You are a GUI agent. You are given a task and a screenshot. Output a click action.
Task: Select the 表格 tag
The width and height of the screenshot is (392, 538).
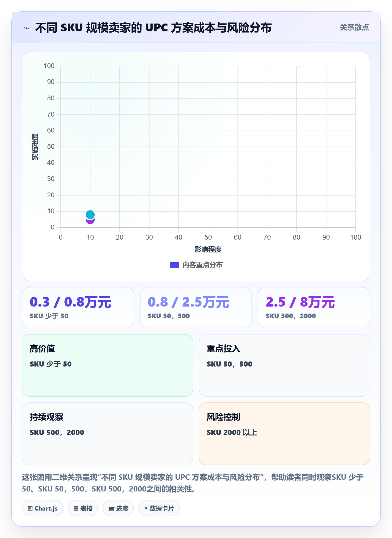(83, 508)
